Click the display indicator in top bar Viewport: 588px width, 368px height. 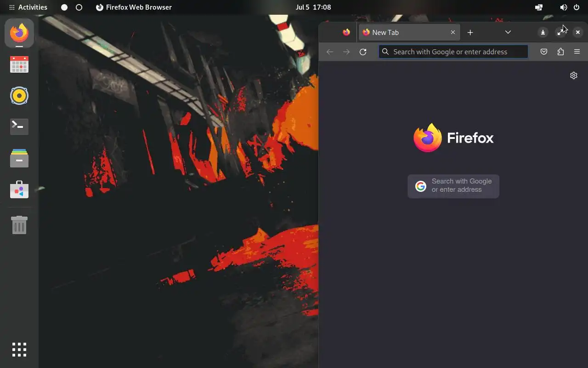tap(539, 7)
